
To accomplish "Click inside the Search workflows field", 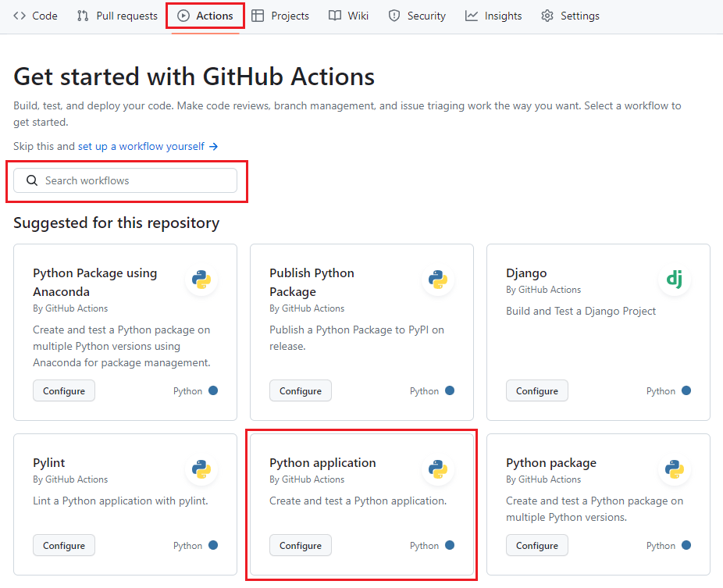I will pyautogui.click(x=126, y=180).
